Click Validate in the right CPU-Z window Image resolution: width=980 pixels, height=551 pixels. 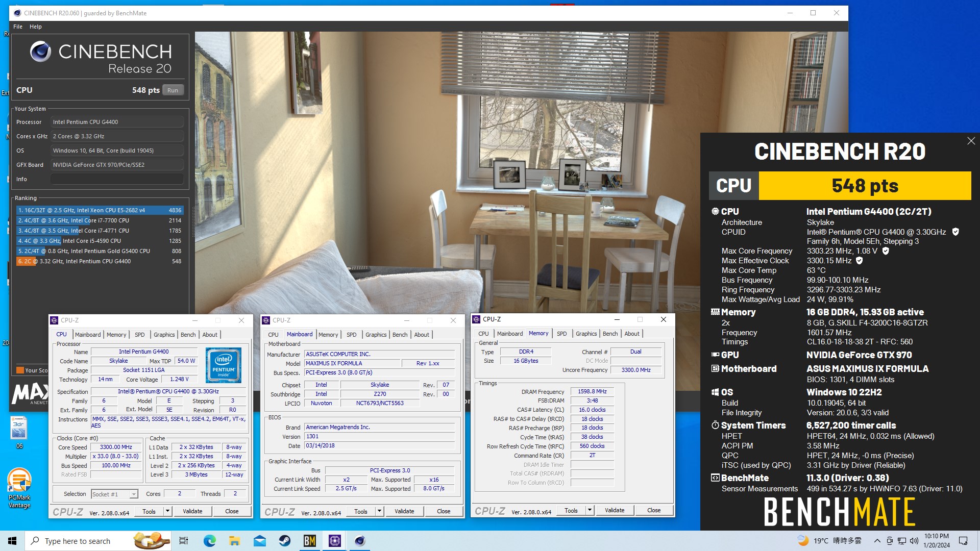[615, 510]
